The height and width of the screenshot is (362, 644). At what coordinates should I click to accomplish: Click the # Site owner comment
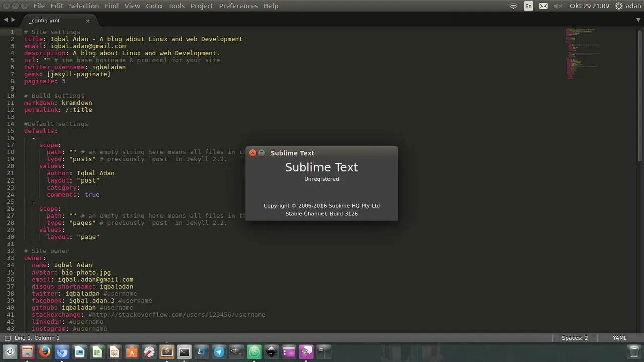point(47,251)
